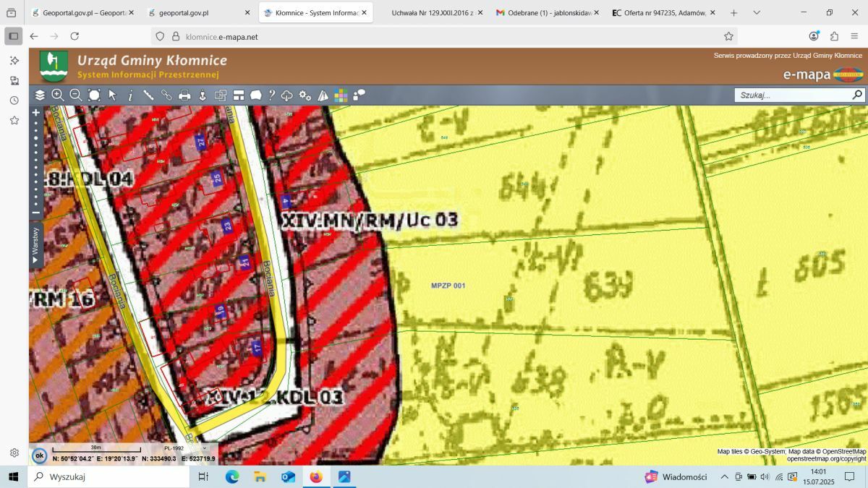Select the zoom in magnifier tool
Screen dimensions: 868x488
pyautogui.click(x=58, y=95)
